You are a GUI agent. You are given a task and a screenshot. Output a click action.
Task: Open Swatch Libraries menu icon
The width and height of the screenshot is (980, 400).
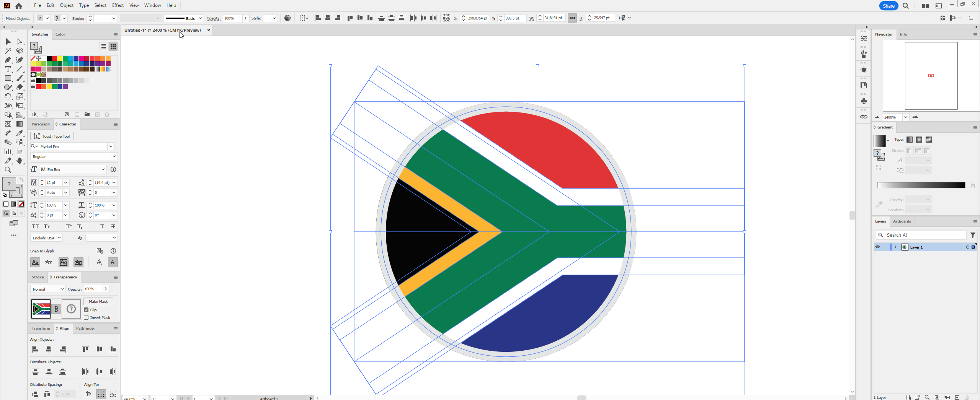35,114
